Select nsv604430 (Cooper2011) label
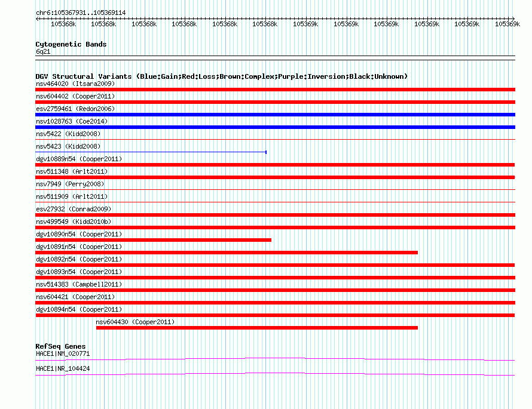532x409 pixels. click(x=135, y=322)
